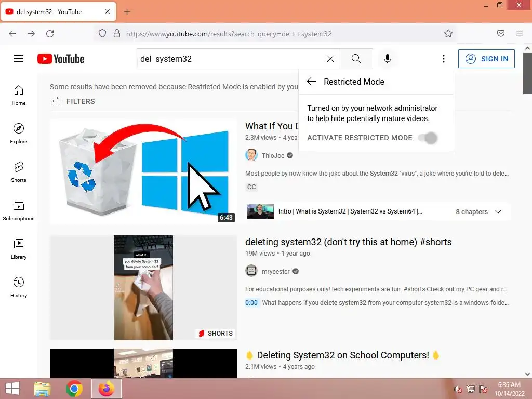Open the SHORTS paper-crumpling thumbnail

tap(143, 288)
